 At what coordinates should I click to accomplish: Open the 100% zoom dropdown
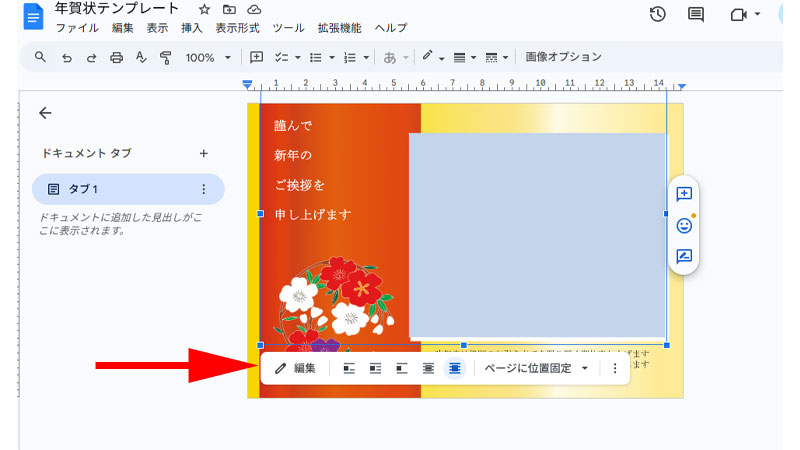[208, 58]
